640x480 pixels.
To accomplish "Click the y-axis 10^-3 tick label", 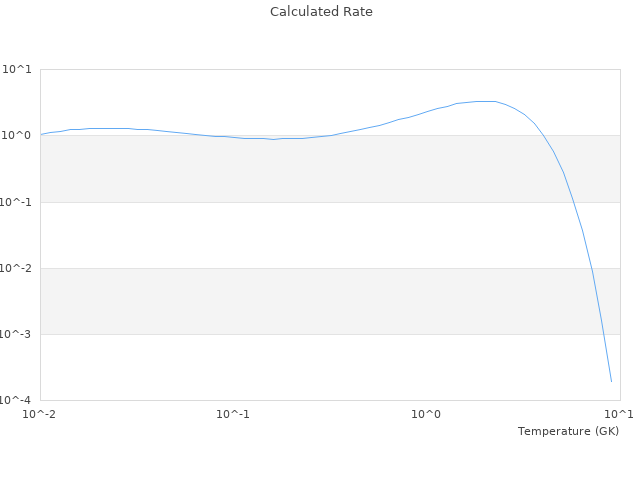I will [x=16, y=334].
